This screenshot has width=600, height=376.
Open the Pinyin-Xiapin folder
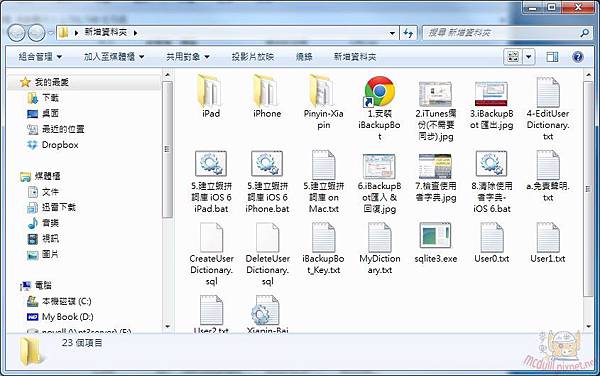(323, 102)
